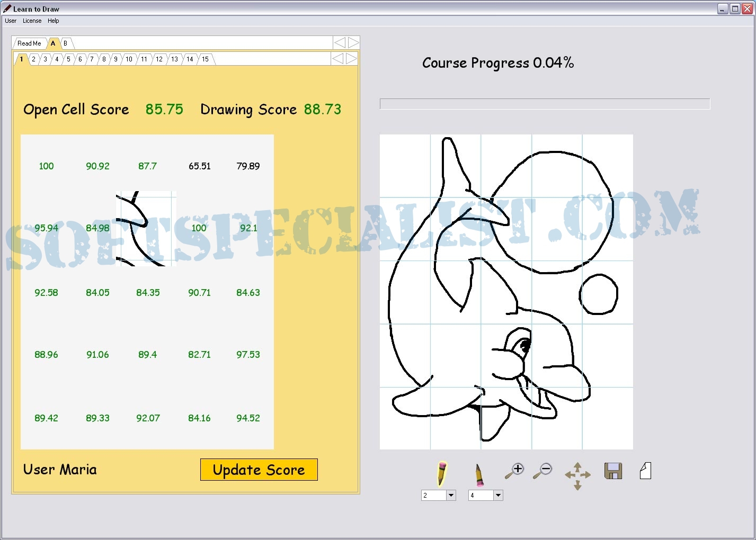This screenshot has height=540, width=756.
Task: Open eraser size dropdown showing 4
Action: click(x=497, y=496)
